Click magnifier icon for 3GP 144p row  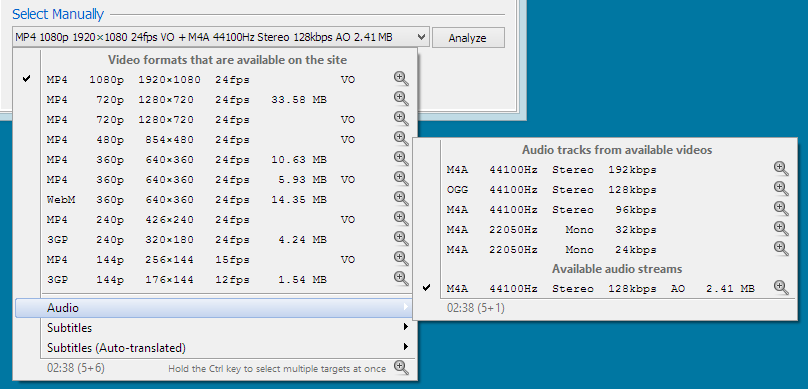click(x=401, y=278)
